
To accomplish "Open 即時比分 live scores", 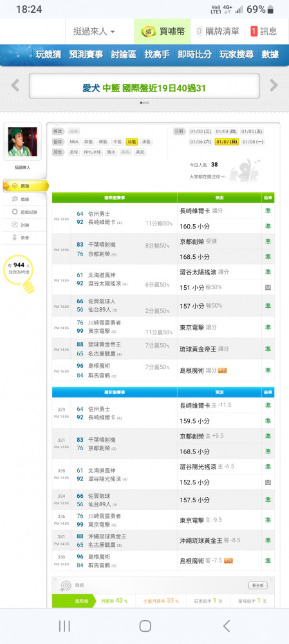I will 194,54.
